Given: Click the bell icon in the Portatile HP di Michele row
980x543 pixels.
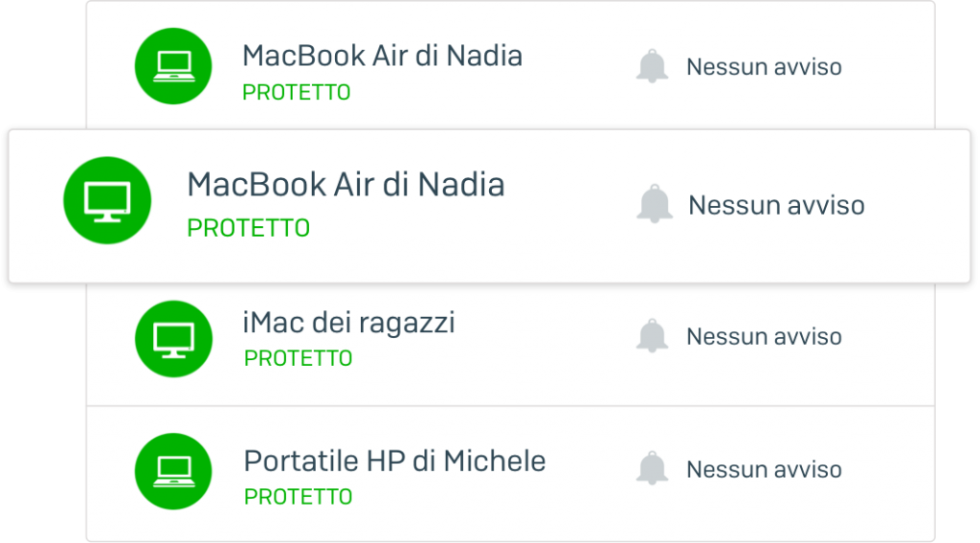Looking at the screenshot, I should pos(652,468).
